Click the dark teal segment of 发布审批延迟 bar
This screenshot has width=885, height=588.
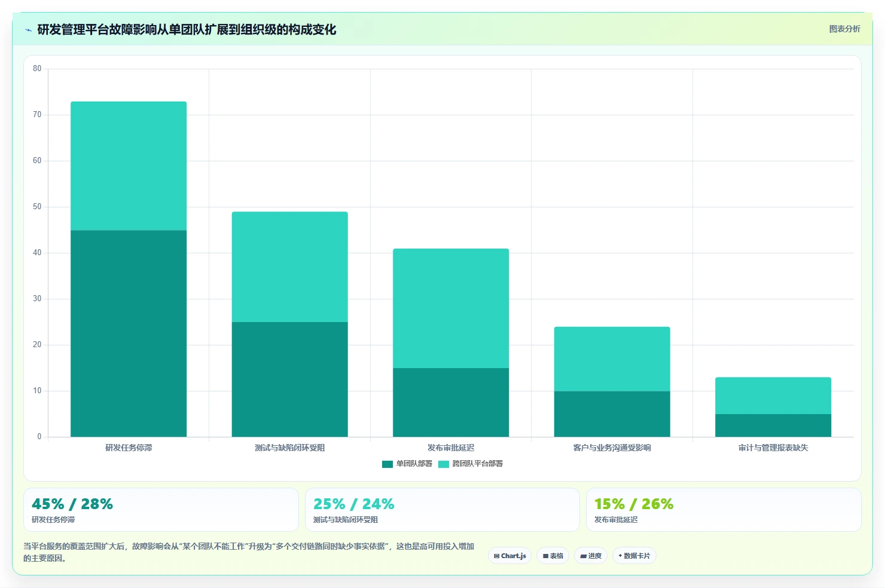tap(451, 402)
